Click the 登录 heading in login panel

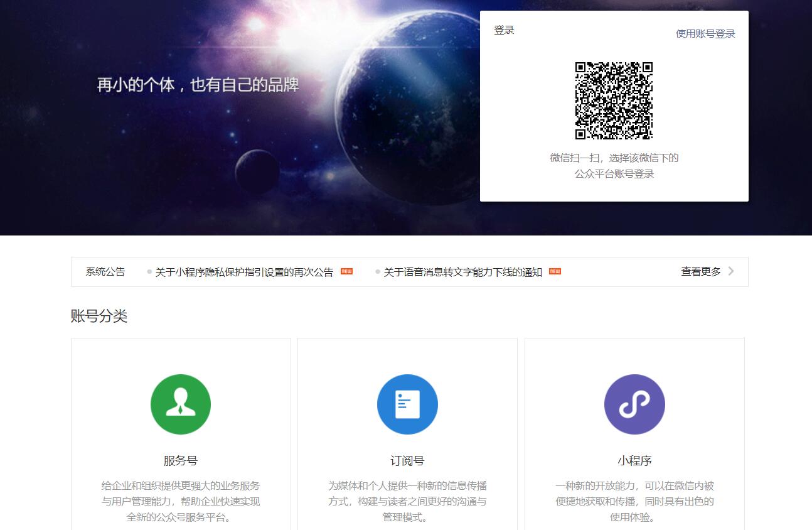[504, 30]
